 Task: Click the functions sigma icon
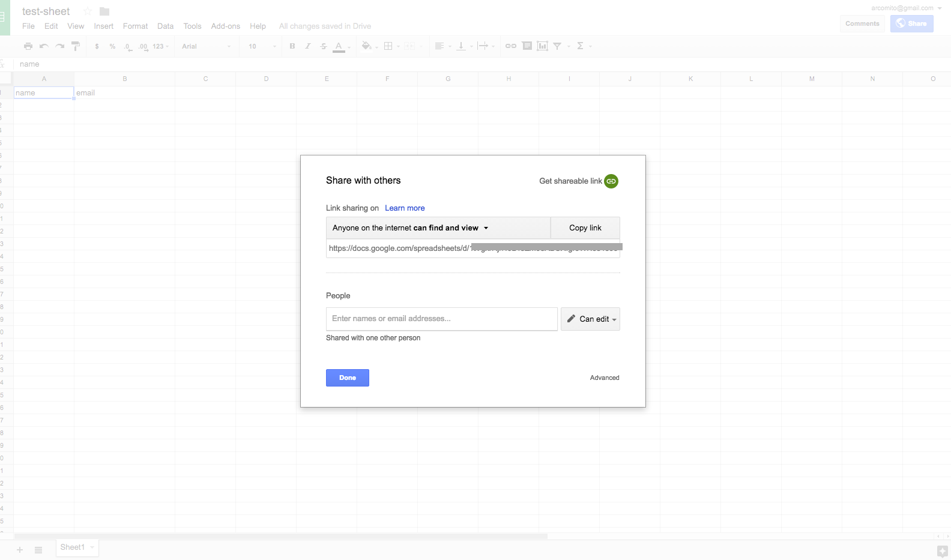581,46
